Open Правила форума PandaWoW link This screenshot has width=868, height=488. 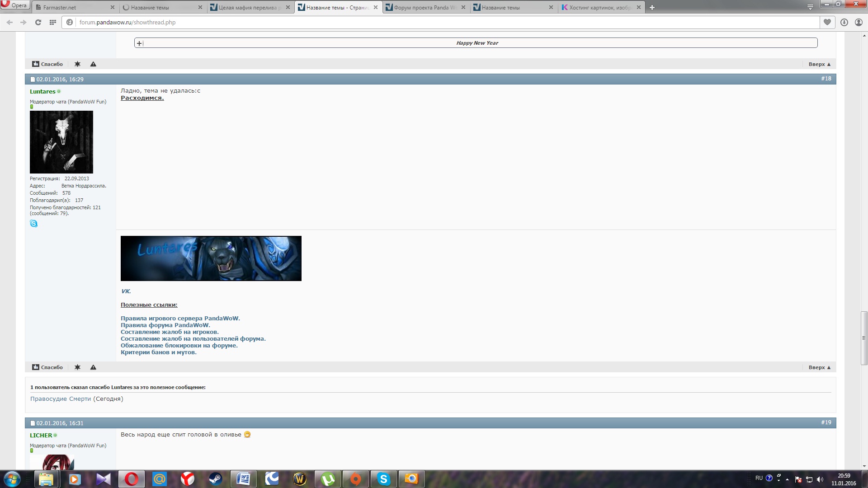(x=165, y=325)
